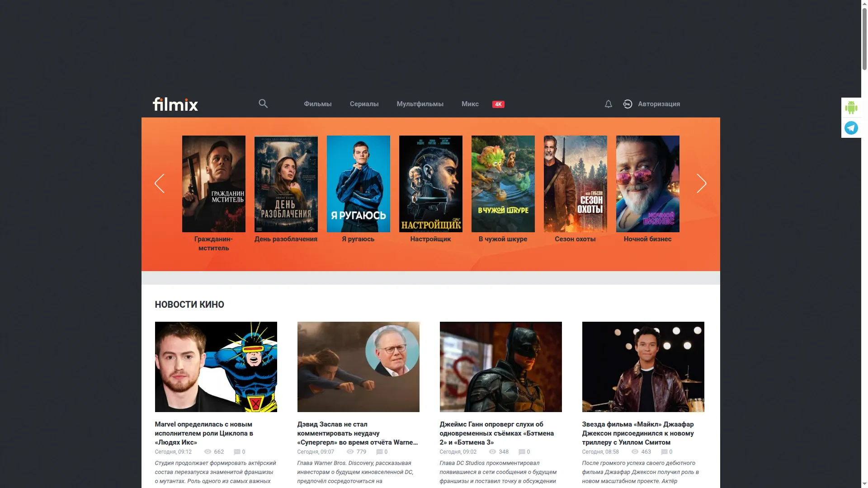Open the Batman news image
This screenshot has width=868, height=488.
[x=501, y=367]
